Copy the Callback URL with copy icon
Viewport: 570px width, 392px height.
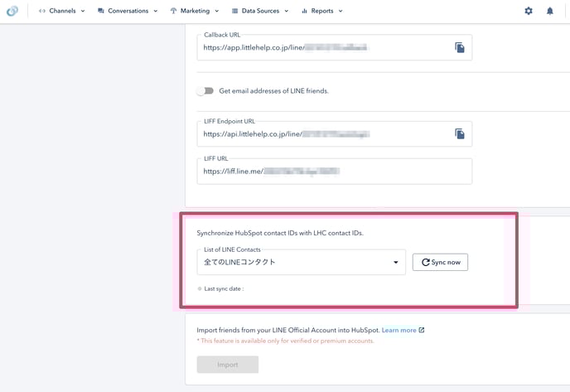tap(459, 48)
